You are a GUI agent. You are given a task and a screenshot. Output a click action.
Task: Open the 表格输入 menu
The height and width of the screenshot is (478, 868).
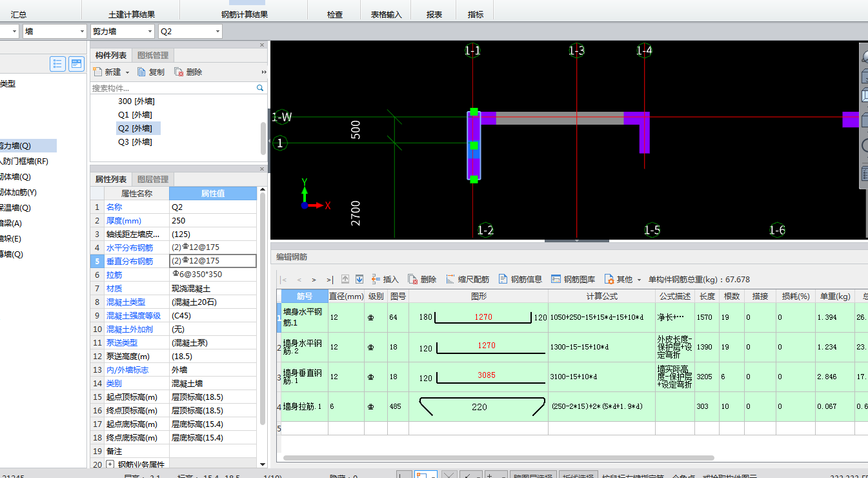pyautogui.click(x=387, y=14)
